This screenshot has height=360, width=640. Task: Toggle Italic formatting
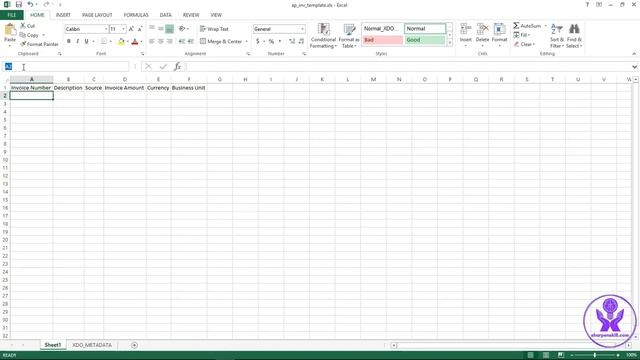tap(78, 41)
